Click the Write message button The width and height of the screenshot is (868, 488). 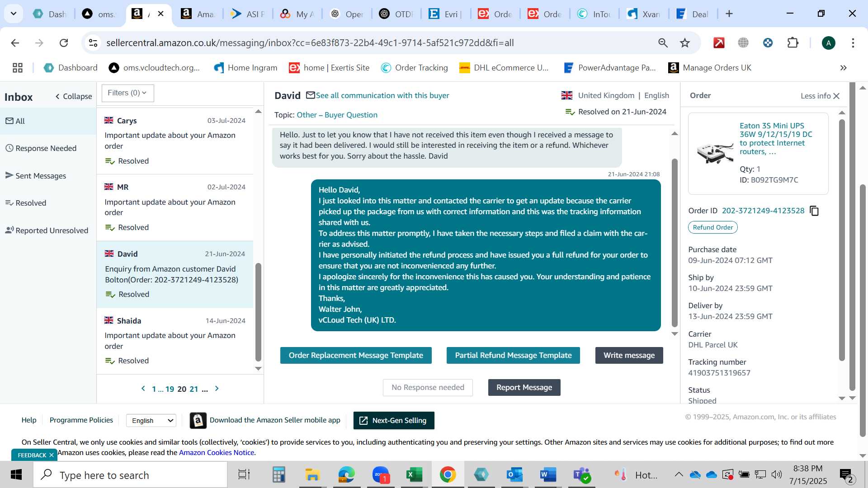pyautogui.click(x=629, y=356)
